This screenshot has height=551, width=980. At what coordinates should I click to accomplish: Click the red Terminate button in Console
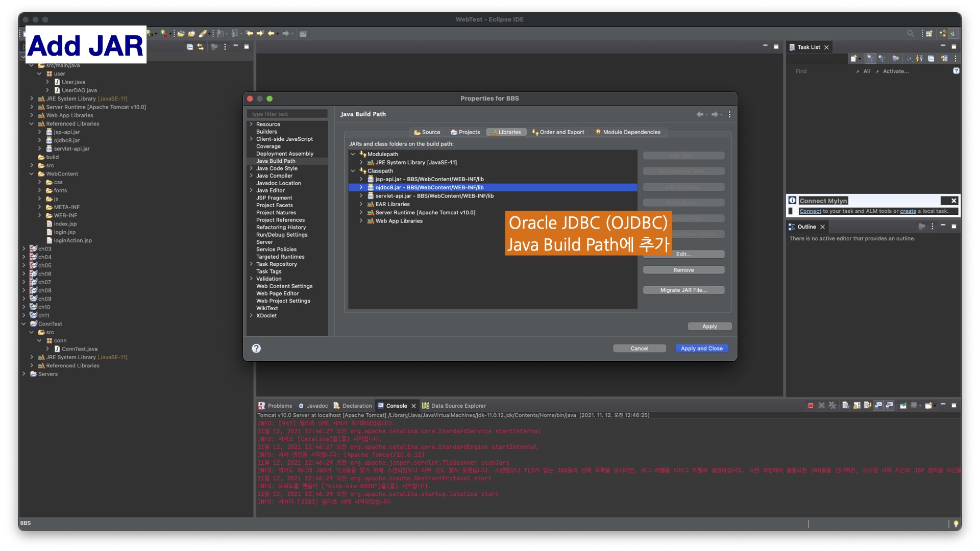click(811, 406)
